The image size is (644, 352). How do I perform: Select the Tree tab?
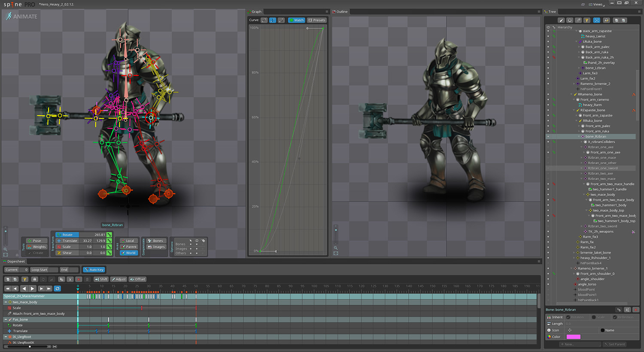pos(550,12)
